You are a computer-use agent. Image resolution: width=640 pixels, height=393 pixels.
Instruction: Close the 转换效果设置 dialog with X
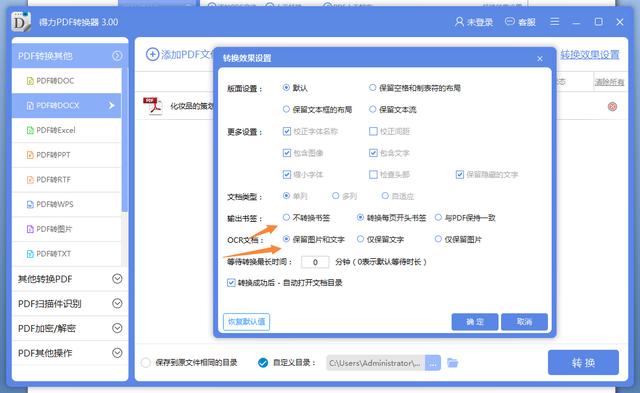(x=540, y=59)
